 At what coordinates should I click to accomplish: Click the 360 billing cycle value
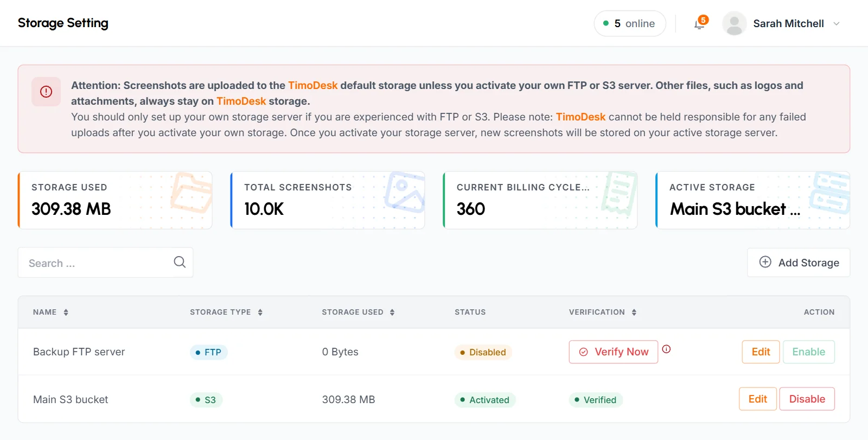(471, 209)
